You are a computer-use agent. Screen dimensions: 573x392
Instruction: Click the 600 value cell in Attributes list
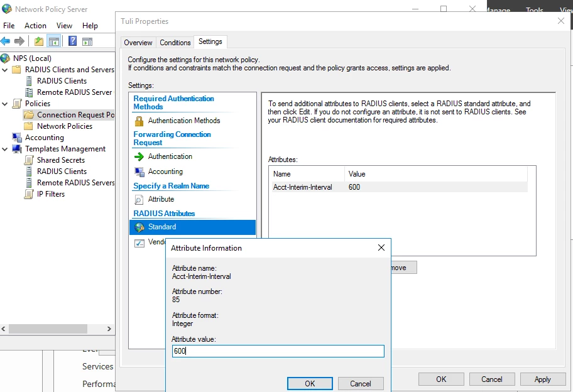354,187
